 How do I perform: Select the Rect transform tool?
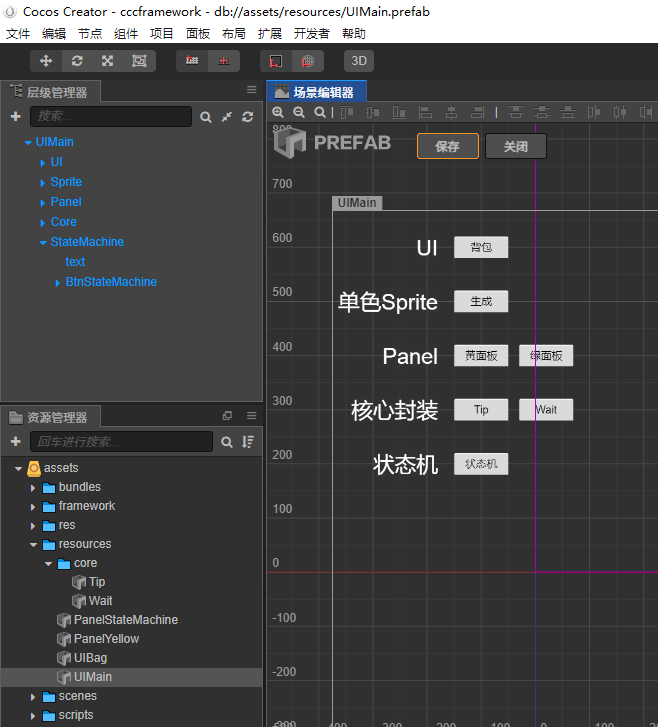coord(139,61)
